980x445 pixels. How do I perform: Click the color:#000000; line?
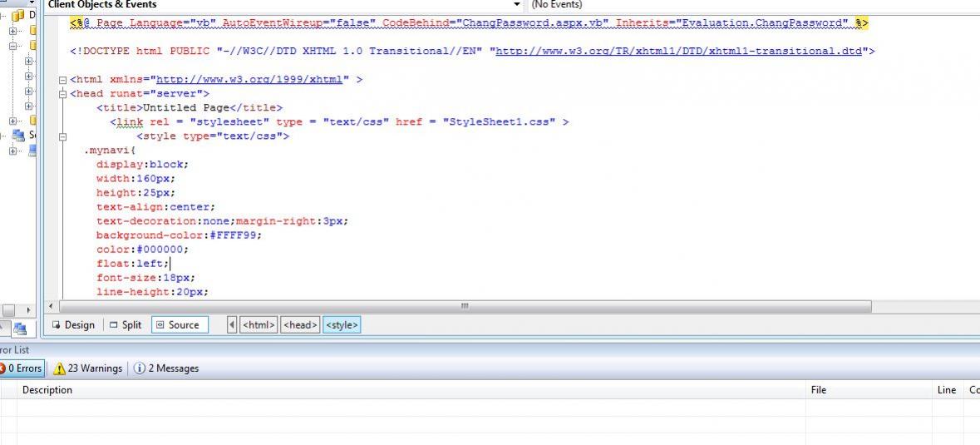click(x=142, y=250)
